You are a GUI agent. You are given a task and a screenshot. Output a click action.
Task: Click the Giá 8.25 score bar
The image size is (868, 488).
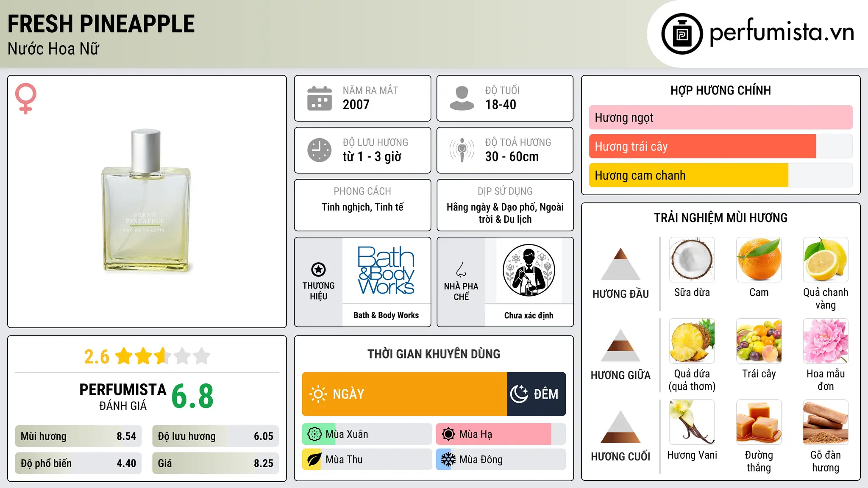coord(216,463)
